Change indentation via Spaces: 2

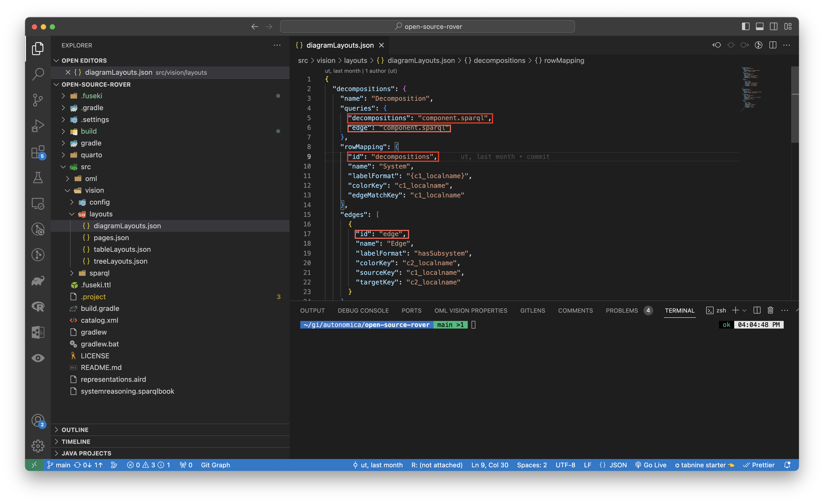pyautogui.click(x=532, y=465)
